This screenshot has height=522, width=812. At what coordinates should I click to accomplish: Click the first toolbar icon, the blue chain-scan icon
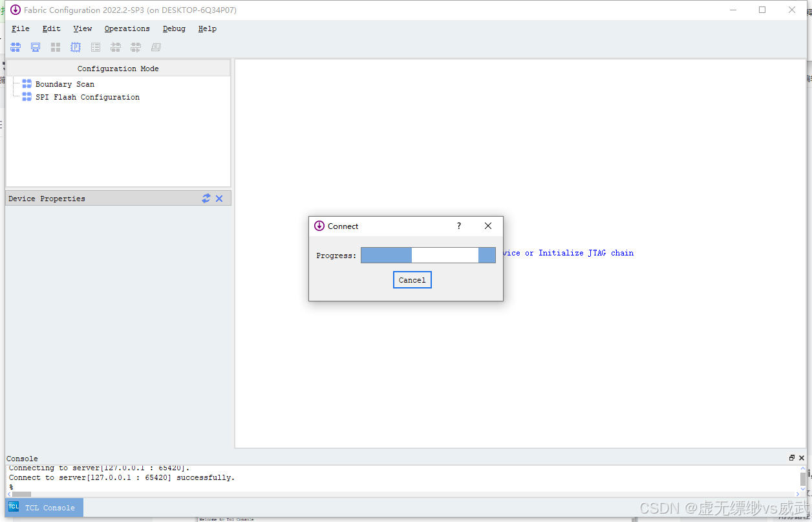(x=16, y=47)
